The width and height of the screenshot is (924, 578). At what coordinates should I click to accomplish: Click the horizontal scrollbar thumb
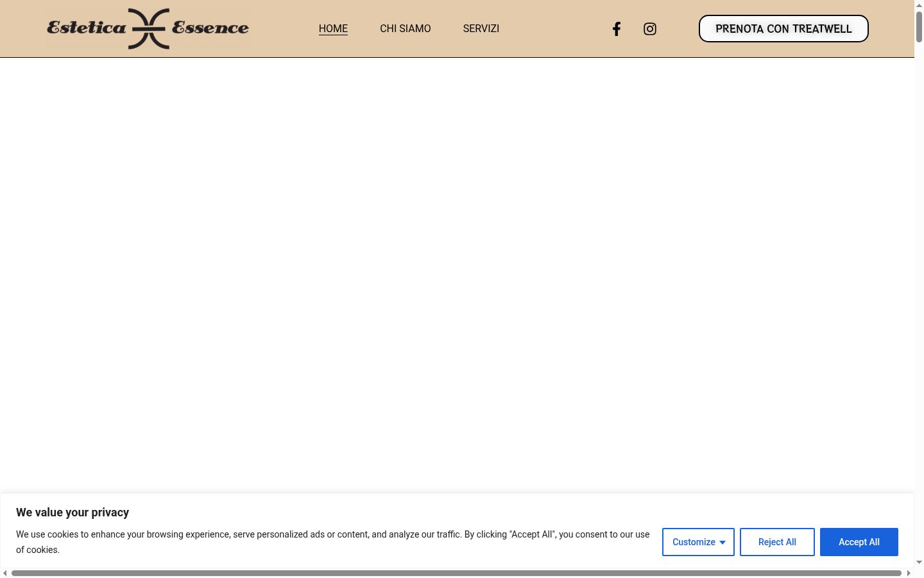pos(456,573)
